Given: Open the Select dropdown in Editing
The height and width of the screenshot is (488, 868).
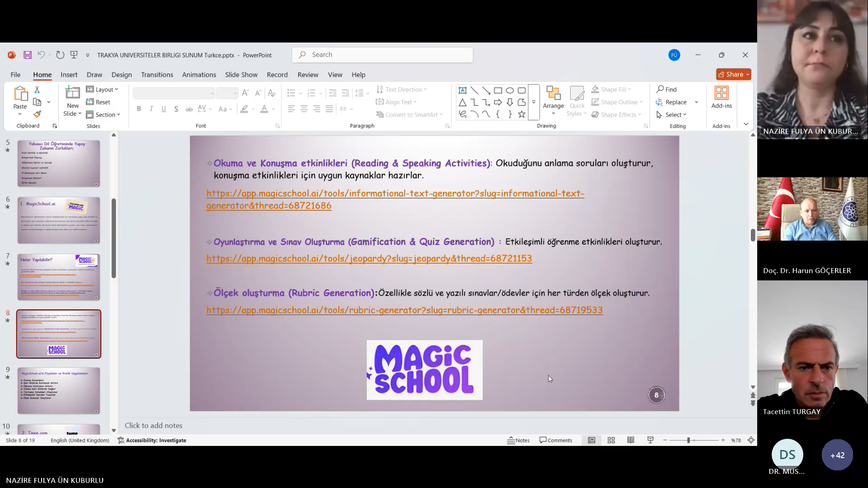Looking at the screenshot, I should 672,115.
